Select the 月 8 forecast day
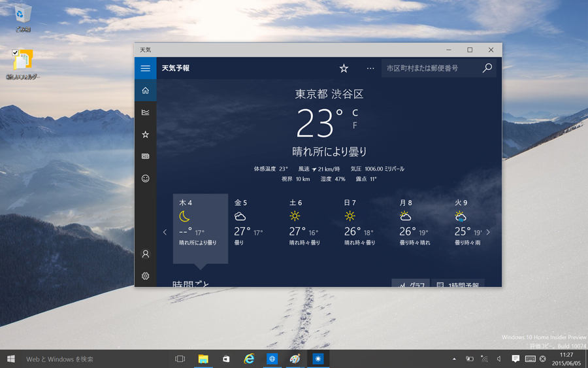 [x=421, y=229]
